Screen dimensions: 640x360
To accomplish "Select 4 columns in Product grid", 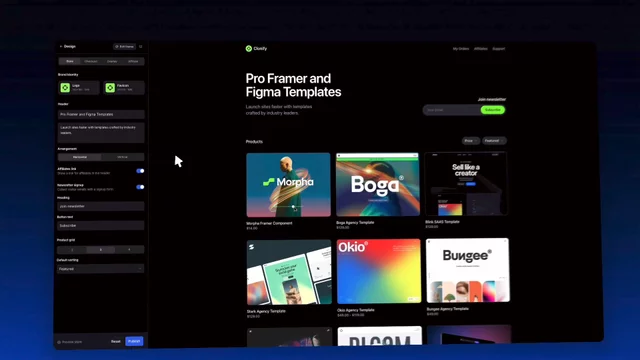I will [x=129, y=250].
